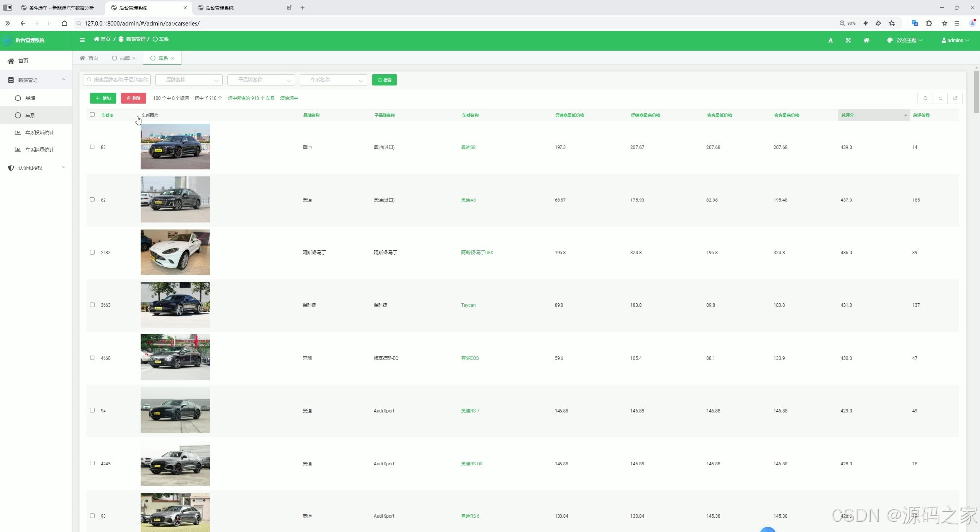Click the table search toggle icon
Viewport: 980px width, 532px height.
925,98
